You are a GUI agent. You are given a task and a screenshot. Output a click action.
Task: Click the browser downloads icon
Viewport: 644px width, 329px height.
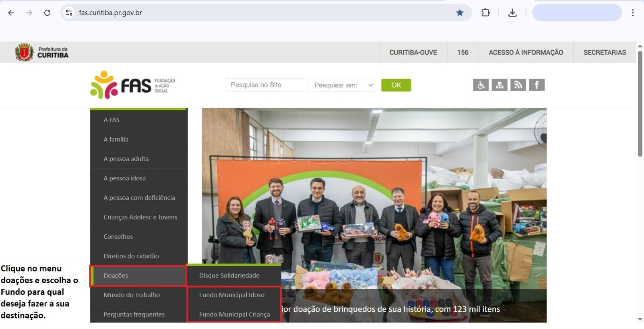coord(512,13)
